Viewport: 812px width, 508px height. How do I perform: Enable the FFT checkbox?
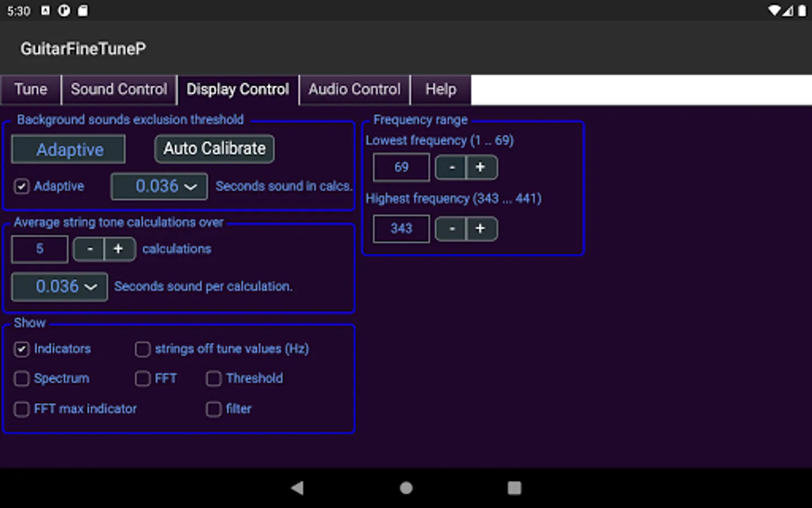(143, 379)
